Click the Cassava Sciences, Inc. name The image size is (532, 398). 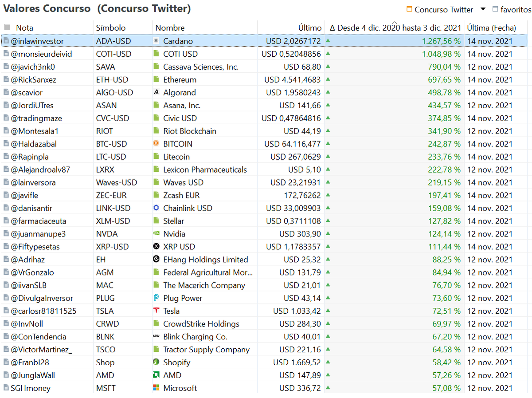(201, 67)
